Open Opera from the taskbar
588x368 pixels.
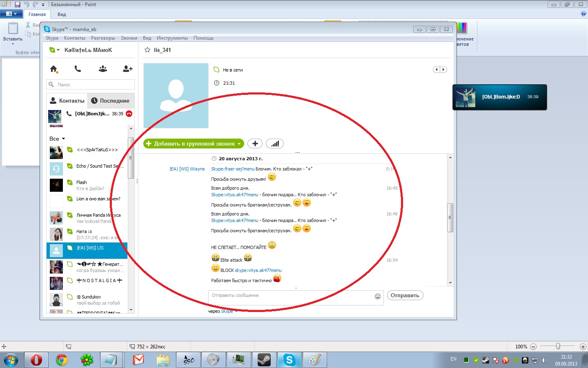click(36, 360)
